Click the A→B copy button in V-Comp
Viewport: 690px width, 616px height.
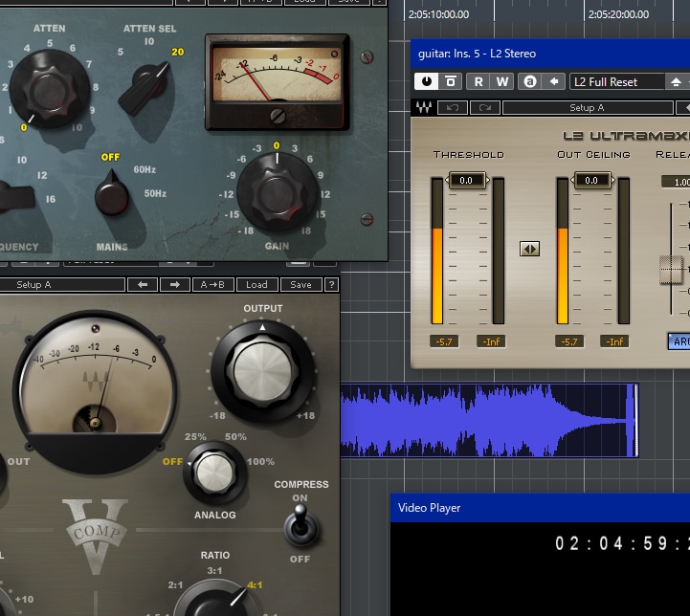pos(212,284)
